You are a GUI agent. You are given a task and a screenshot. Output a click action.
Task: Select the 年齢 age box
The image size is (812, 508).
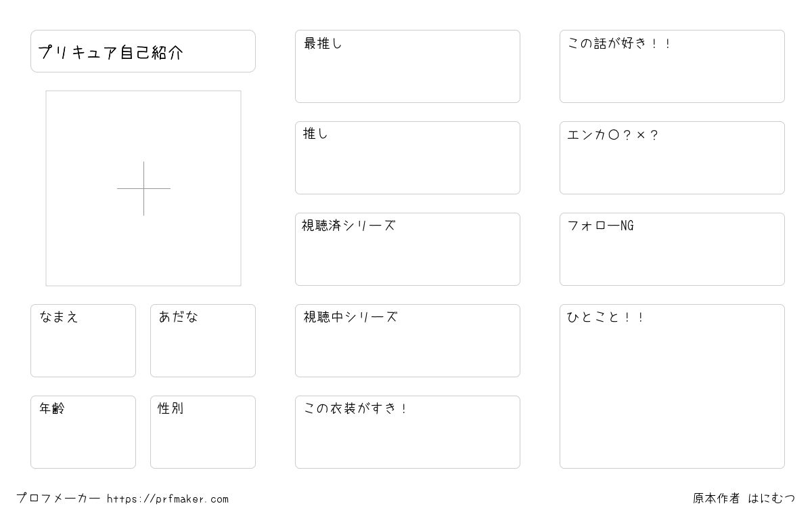coord(83,432)
